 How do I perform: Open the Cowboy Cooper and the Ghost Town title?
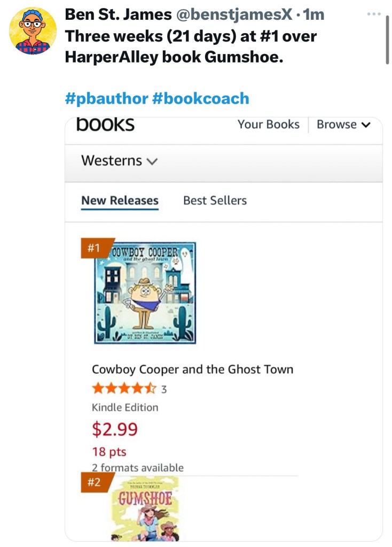coord(192,369)
